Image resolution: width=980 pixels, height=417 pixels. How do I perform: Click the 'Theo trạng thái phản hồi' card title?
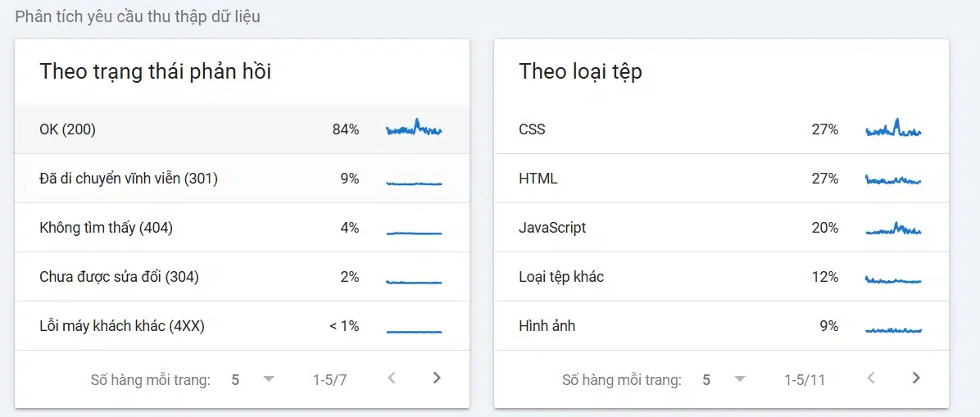coord(156,72)
